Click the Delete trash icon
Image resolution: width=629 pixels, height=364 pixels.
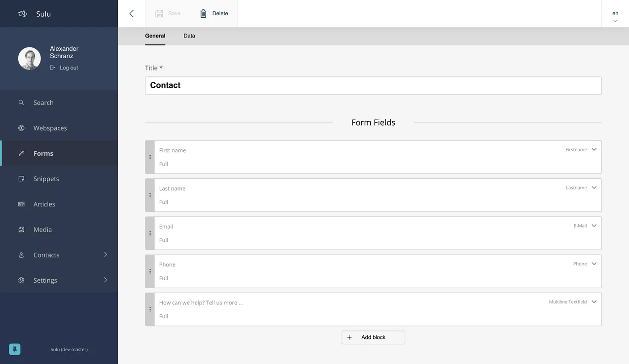pyautogui.click(x=203, y=13)
